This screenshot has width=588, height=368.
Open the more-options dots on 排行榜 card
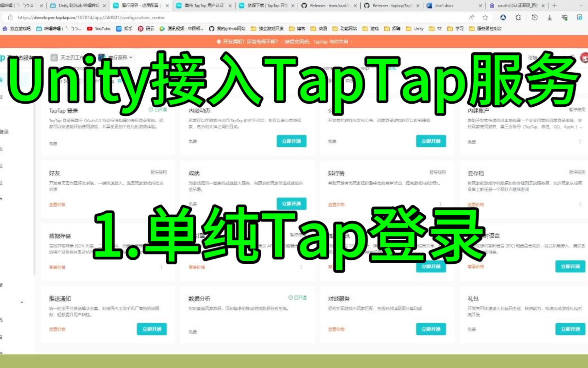441,204
